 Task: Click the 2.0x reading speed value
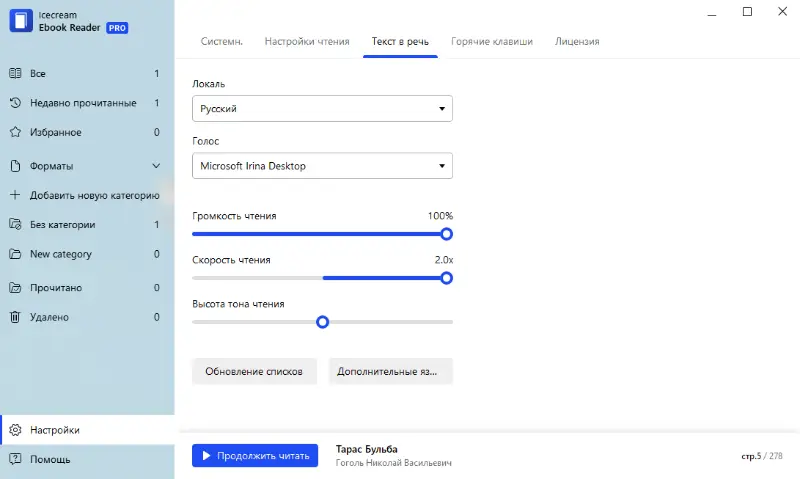point(444,260)
